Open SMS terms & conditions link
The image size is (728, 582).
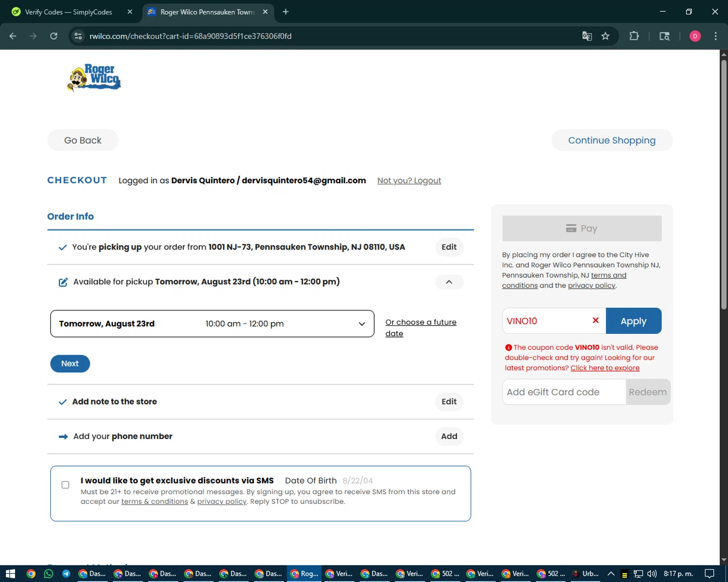[154, 501]
